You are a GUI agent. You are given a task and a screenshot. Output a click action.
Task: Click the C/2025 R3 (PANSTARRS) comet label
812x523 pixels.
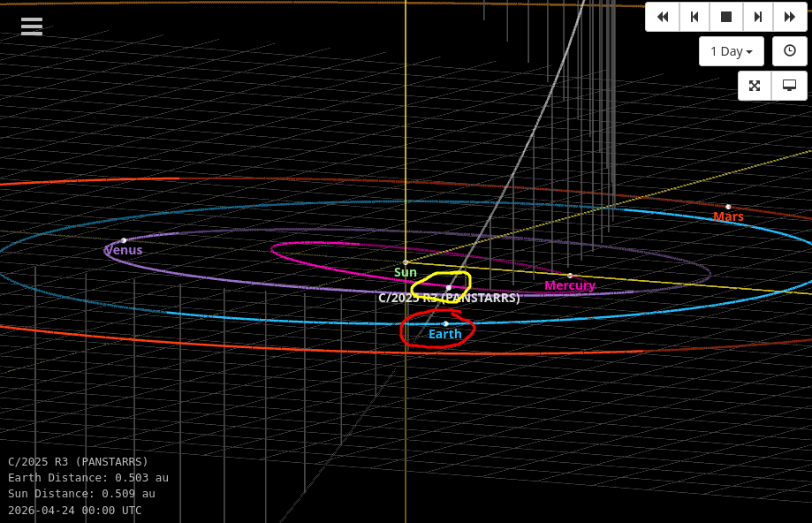click(449, 298)
